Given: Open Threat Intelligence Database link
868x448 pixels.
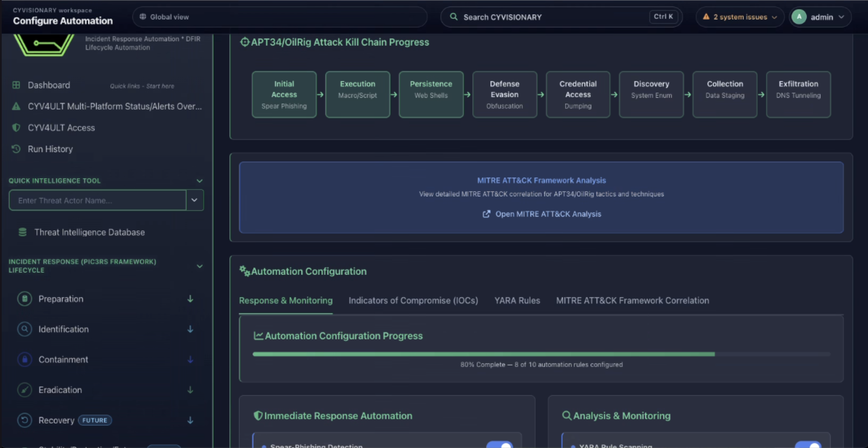Looking at the screenshot, I should tap(90, 232).
